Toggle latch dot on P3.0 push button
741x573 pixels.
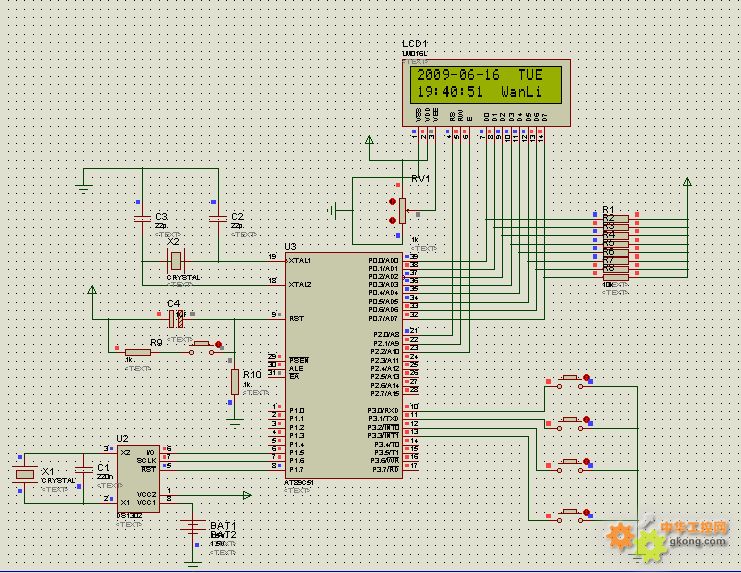pos(586,377)
